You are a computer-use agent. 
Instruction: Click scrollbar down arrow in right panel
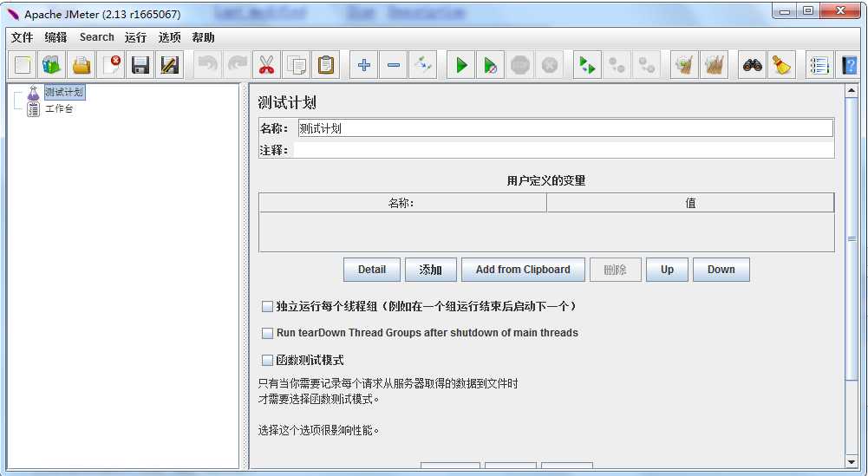pyautogui.click(x=852, y=461)
